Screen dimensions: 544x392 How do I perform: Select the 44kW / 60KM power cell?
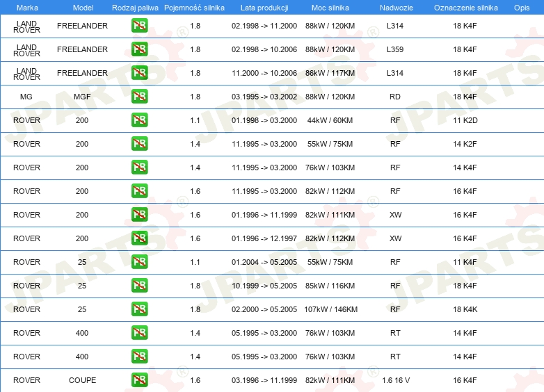[x=330, y=120]
